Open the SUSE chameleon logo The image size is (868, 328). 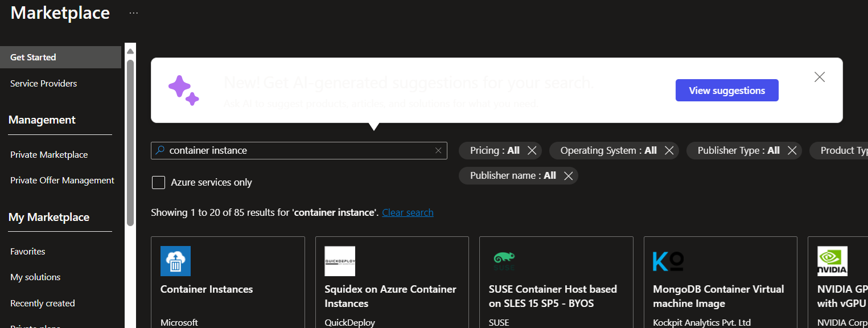pos(504,261)
